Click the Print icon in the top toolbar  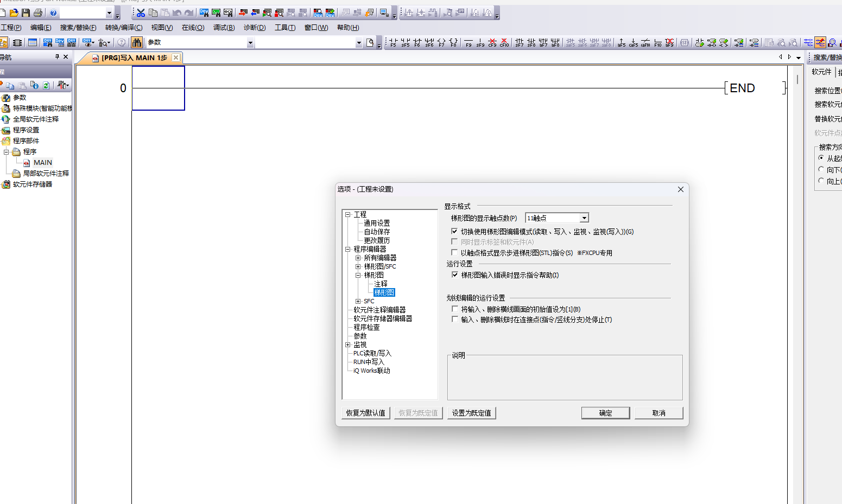tap(37, 12)
